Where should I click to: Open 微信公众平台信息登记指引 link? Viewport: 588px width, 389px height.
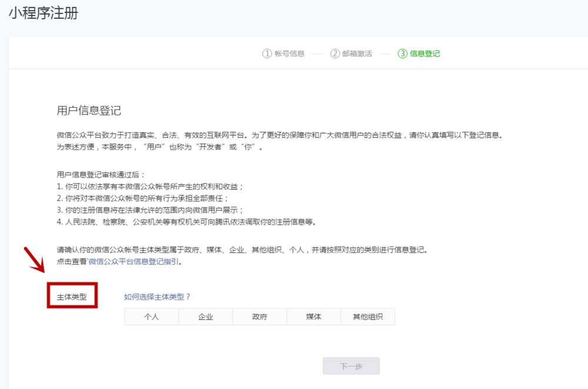click(x=135, y=262)
